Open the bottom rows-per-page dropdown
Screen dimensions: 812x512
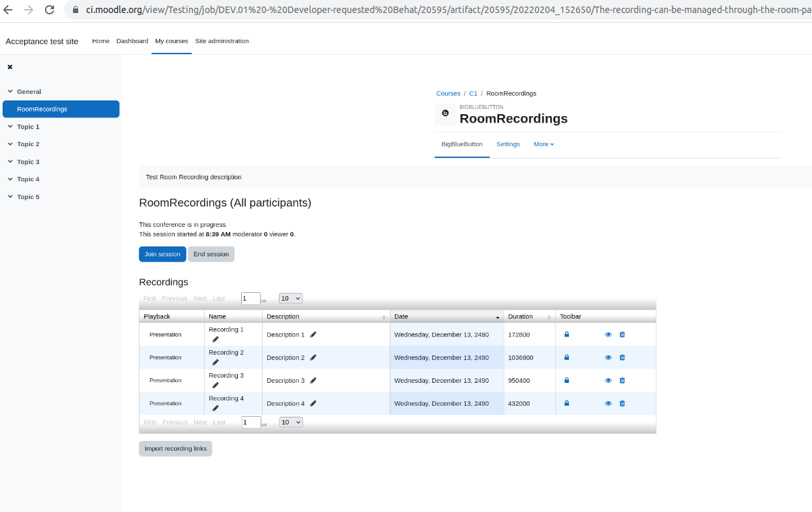(x=291, y=422)
